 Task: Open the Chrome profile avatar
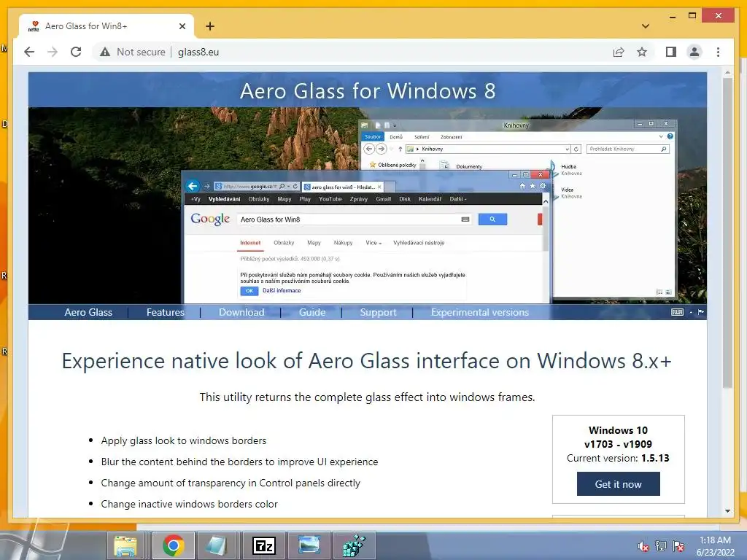[x=694, y=52]
